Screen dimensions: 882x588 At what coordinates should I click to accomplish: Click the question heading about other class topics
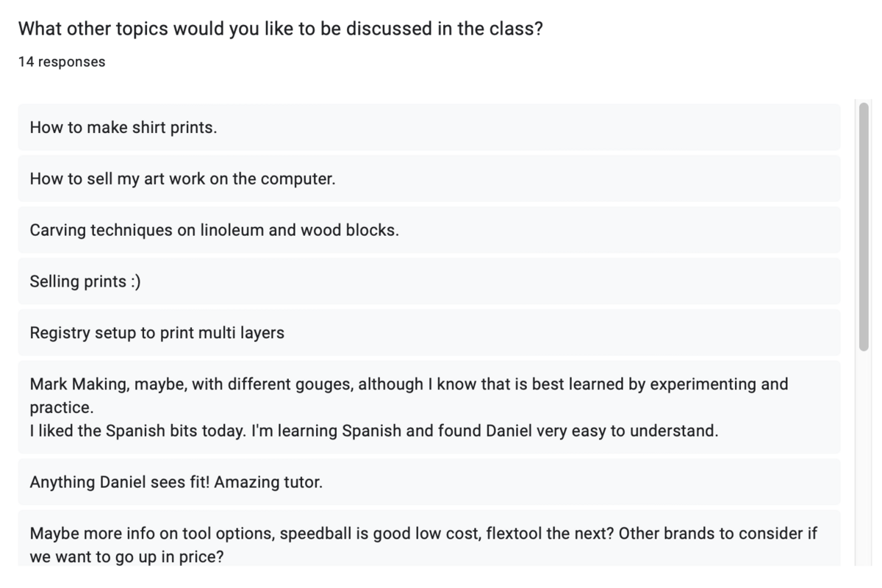280,29
